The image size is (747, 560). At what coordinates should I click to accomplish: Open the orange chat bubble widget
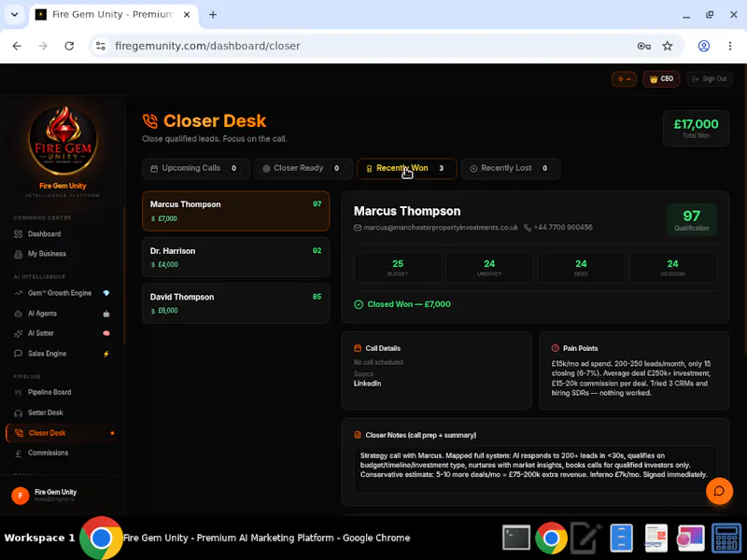(719, 491)
